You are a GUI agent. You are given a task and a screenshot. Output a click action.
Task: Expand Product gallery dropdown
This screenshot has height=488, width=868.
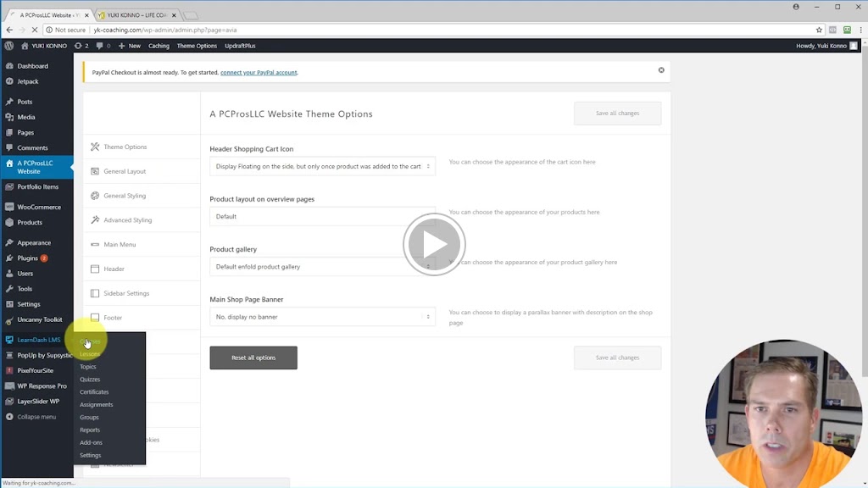click(x=323, y=267)
